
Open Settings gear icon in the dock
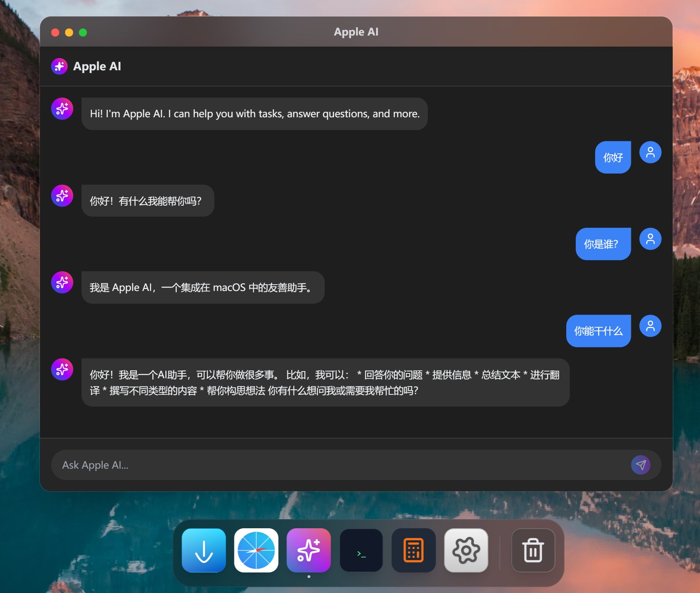pos(466,550)
